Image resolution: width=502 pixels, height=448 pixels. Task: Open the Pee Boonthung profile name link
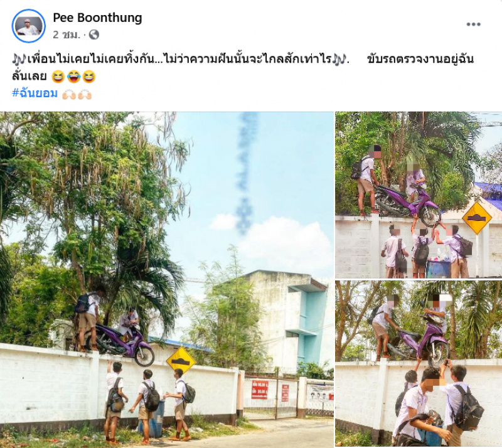tap(97, 18)
